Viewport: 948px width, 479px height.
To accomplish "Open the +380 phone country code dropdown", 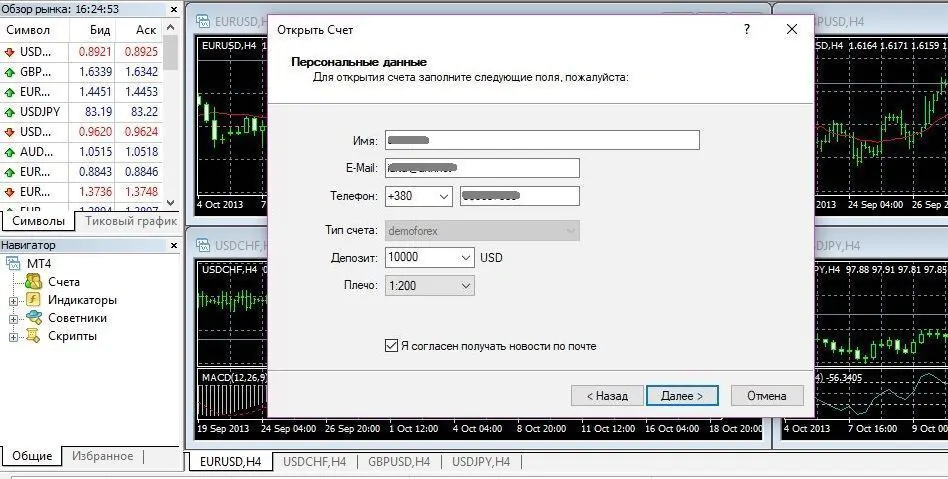I will pyautogui.click(x=443, y=197).
